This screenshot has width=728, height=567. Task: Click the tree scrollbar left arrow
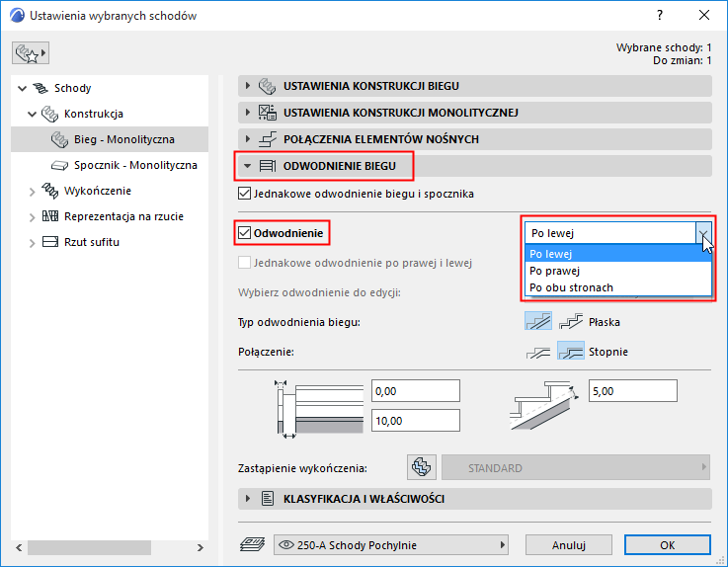click(19, 547)
